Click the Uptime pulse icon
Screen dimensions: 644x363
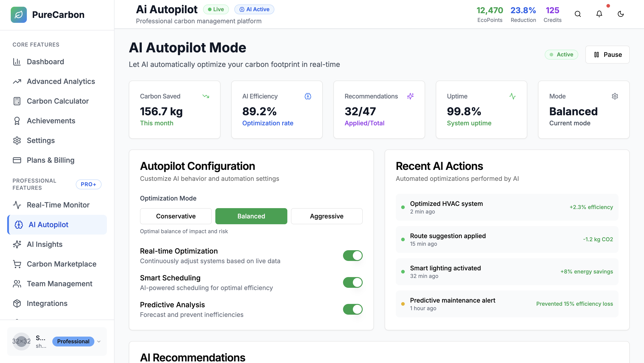[513, 96]
